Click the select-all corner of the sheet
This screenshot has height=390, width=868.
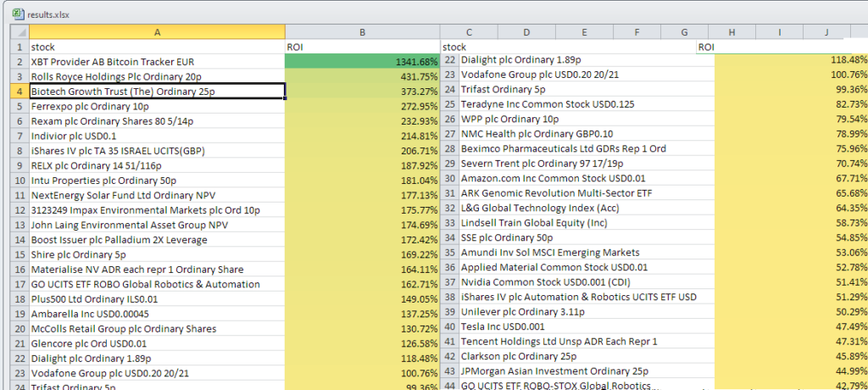point(19,32)
